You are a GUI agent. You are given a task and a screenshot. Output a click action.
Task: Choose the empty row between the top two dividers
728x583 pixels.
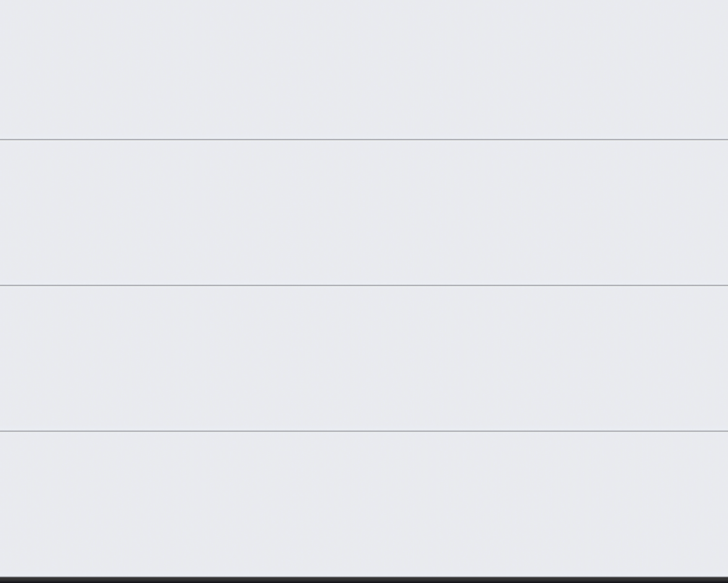tap(364, 212)
